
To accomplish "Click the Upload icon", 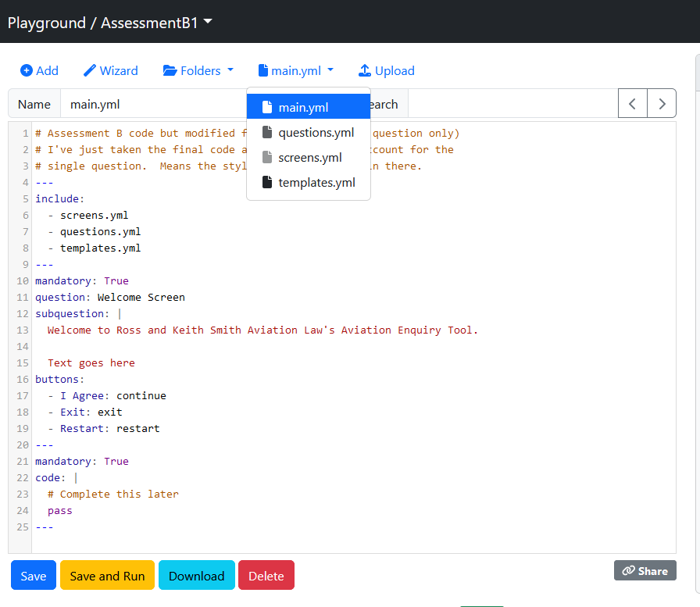I will 365,70.
